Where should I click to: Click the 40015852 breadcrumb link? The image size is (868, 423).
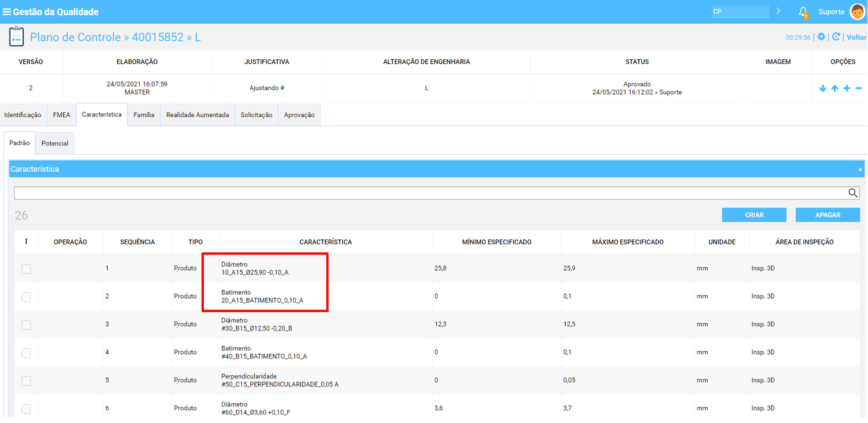(158, 37)
